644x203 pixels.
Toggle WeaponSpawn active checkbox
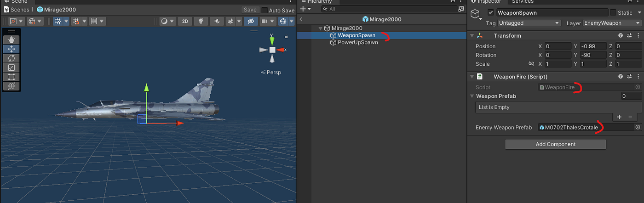pos(491,13)
